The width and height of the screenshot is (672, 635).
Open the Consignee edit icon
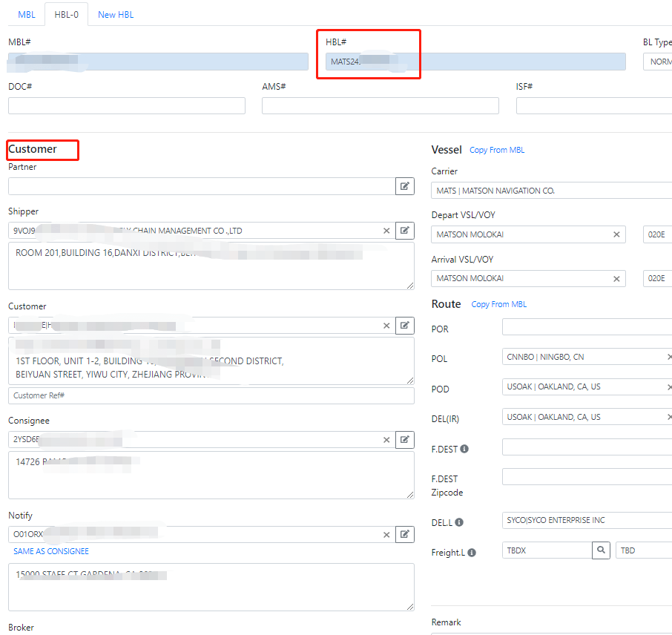click(x=404, y=440)
